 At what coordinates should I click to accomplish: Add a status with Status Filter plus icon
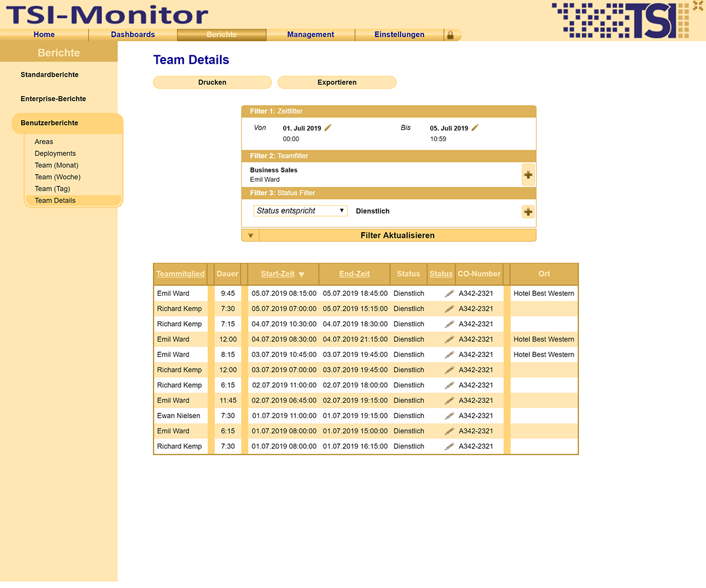(528, 212)
